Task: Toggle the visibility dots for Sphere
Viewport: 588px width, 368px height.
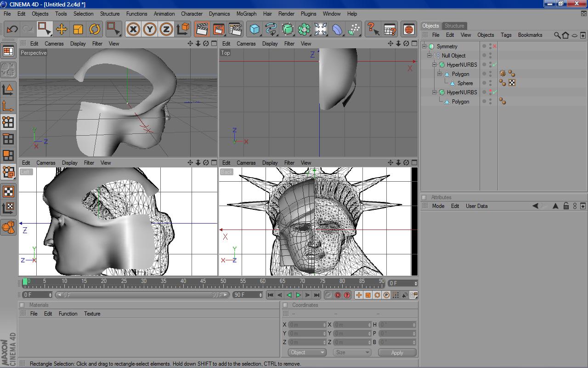Action: (490, 83)
